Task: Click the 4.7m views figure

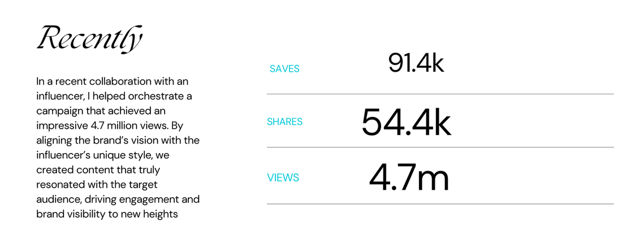Action: point(409,178)
